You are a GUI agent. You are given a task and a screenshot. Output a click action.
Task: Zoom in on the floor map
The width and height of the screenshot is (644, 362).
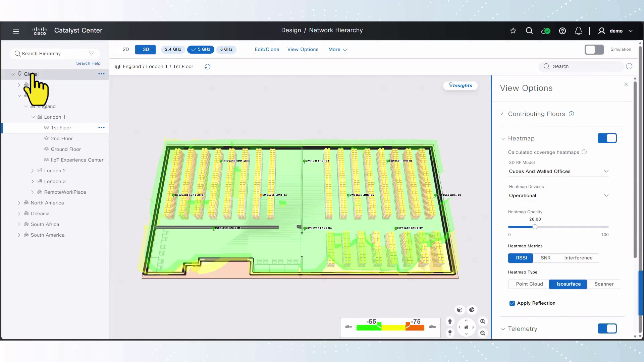483,321
